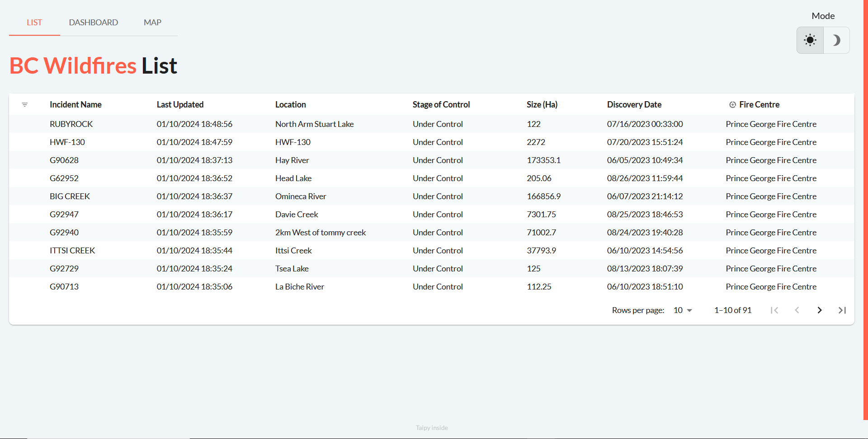Sort by Location column header

pyautogui.click(x=291, y=105)
